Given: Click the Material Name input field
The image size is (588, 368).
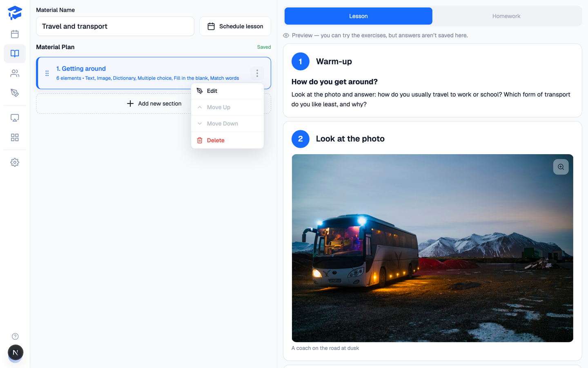Looking at the screenshot, I should pos(115,26).
